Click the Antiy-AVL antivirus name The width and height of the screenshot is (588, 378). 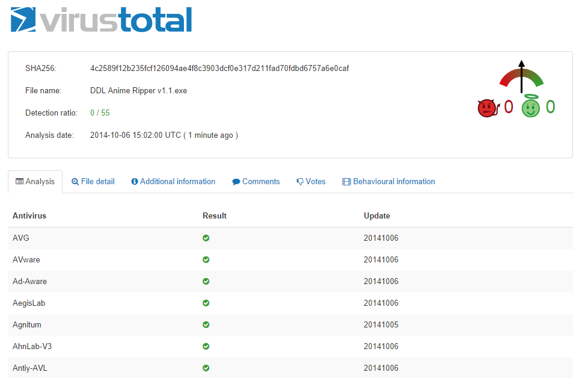30,368
